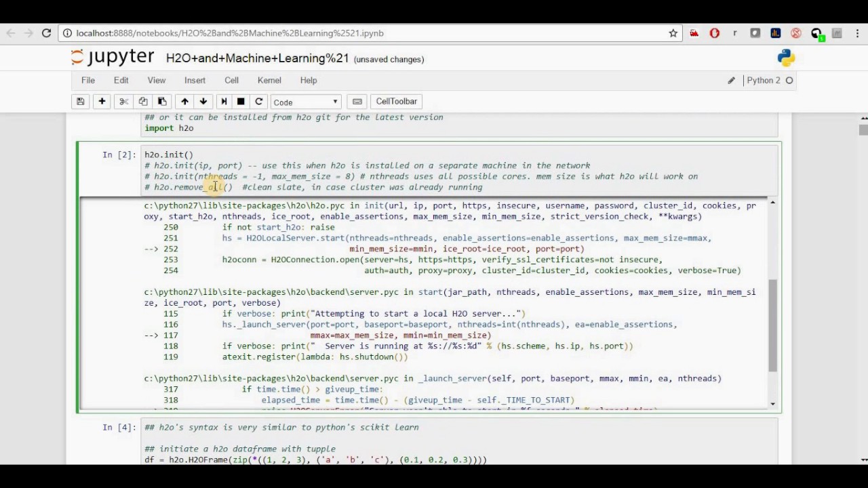Viewport: 868px width, 488px height.
Task: Click the Jupyter logo
Action: 113,58
